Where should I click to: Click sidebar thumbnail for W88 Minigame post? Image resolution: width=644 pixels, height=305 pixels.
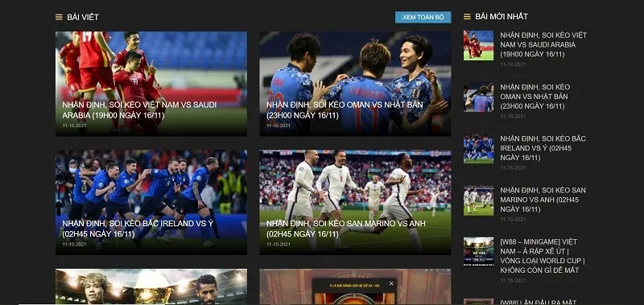[x=478, y=252]
